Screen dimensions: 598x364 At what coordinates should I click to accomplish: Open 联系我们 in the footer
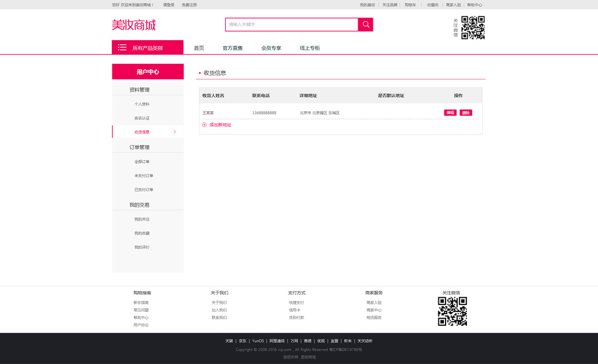219,317
